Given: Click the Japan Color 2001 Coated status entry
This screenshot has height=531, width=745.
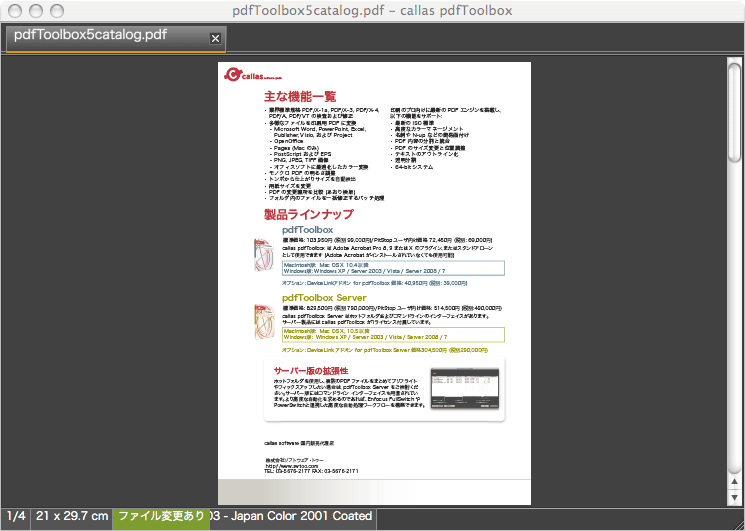Looking at the screenshot, I should coord(293,516).
